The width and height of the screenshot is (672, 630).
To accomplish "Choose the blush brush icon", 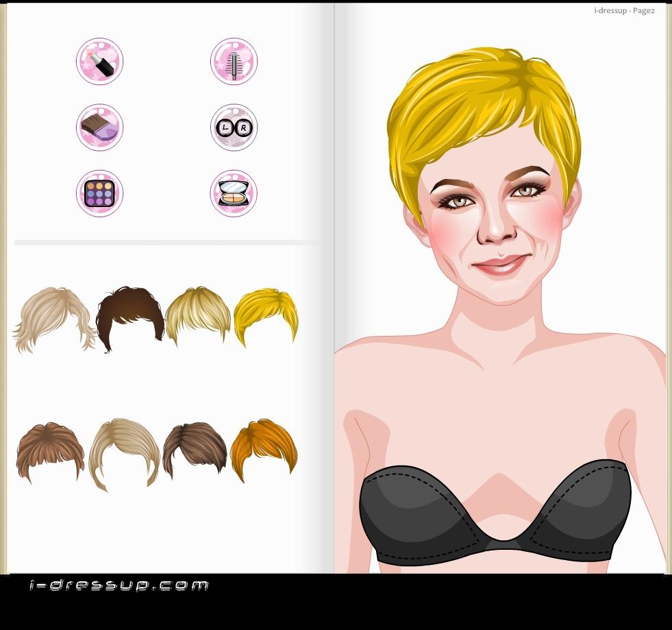I will click(x=99, y=128).
